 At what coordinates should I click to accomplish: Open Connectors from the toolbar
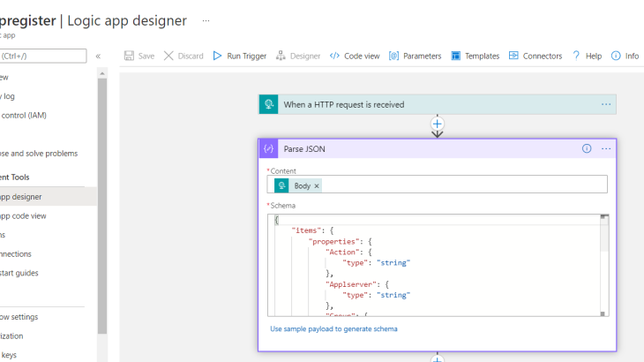pyautogui.click(x=535, y=56)
